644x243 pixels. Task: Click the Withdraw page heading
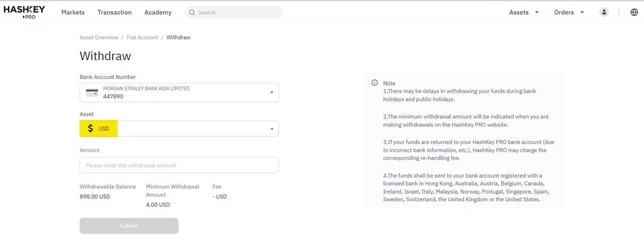coord(105,56)
